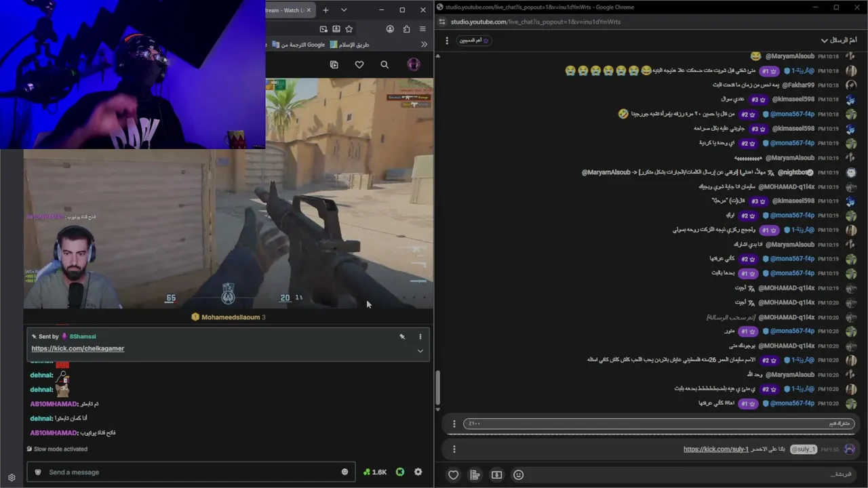Viewport: 868px width, 488px height.
Task: Click the picture-in-picture icon in the address bar
Action: point(323,29)
